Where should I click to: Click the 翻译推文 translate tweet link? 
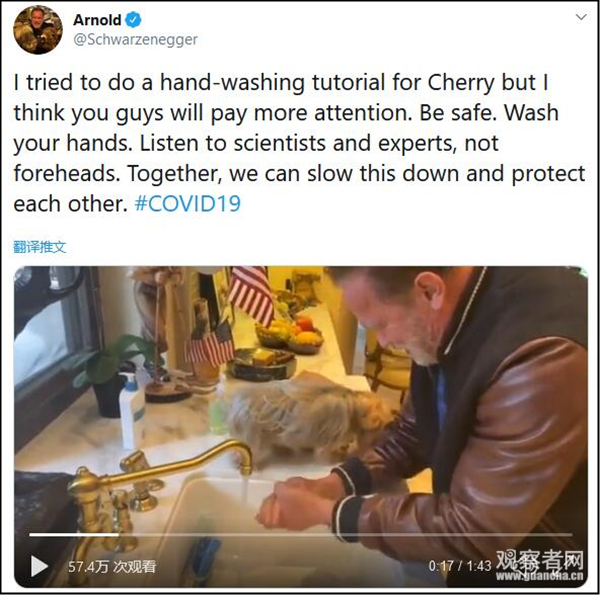[x=39, y=247]
